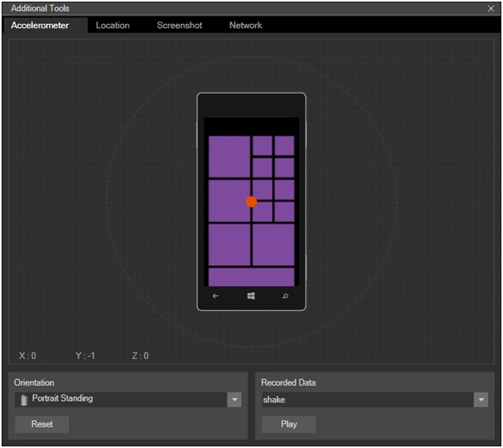Click the Z:0 coordinate readout
The height and width of the screenshot is (448, 503).
[140, 356]
